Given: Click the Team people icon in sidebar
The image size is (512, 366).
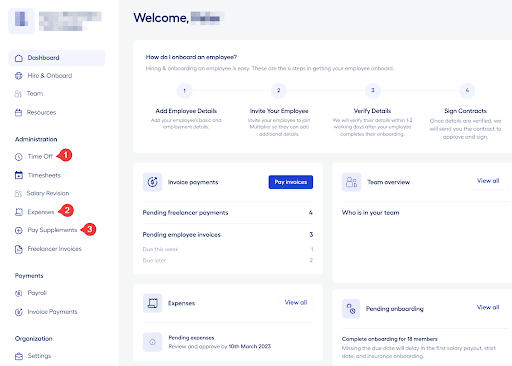Looking at the screenshot, I should [18, 94].
